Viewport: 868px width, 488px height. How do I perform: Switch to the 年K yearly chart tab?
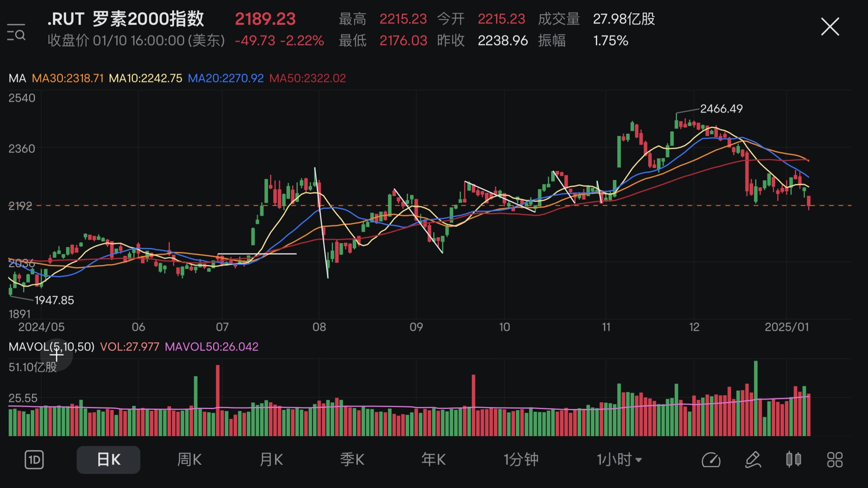(433, 460)
